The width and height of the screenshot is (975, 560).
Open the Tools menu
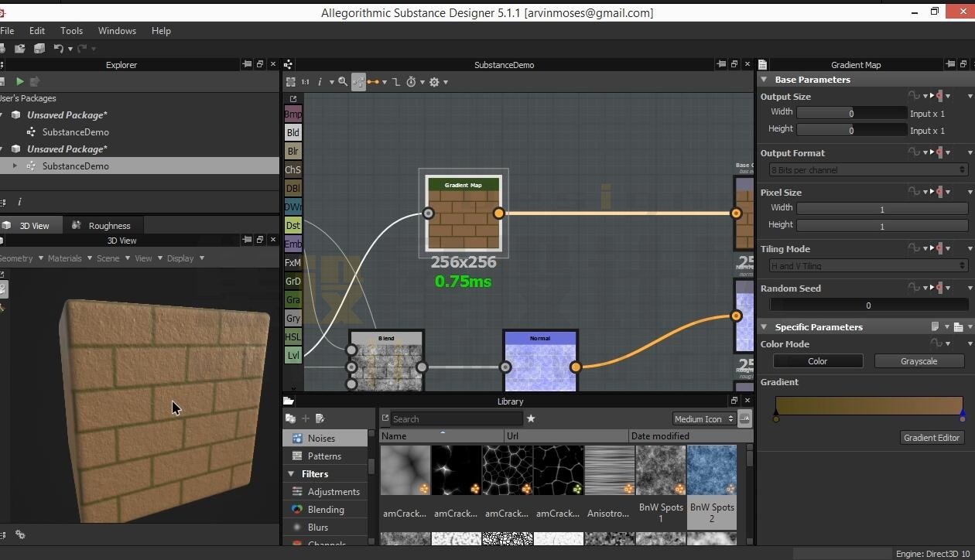[x=71, y=31]
